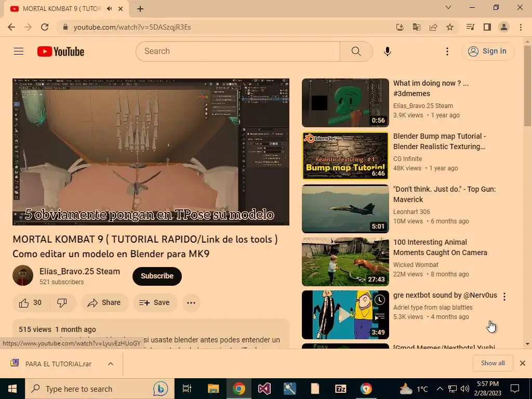Screen dimensions: 532x399
Task: Install app icon in address bar
Action: point(400,27)
